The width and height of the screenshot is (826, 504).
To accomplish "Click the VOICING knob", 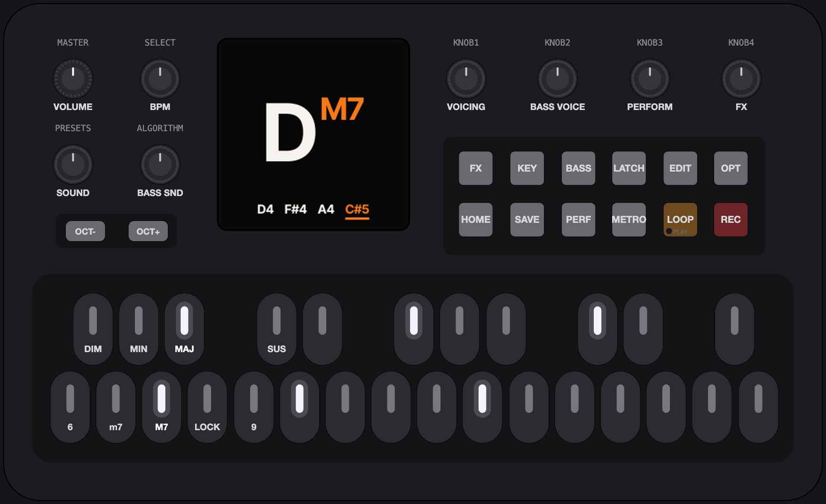I will pyautogui.click(x=466, y=79).
